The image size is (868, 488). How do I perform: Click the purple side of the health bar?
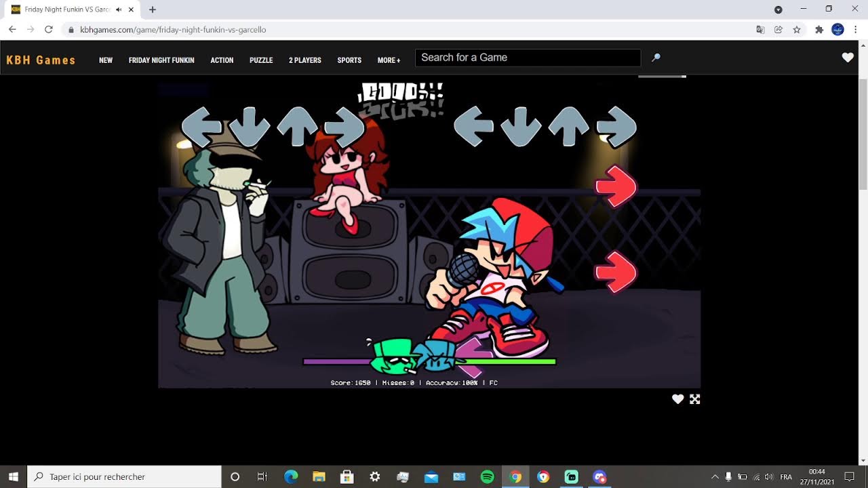click(x=336, y=362)
